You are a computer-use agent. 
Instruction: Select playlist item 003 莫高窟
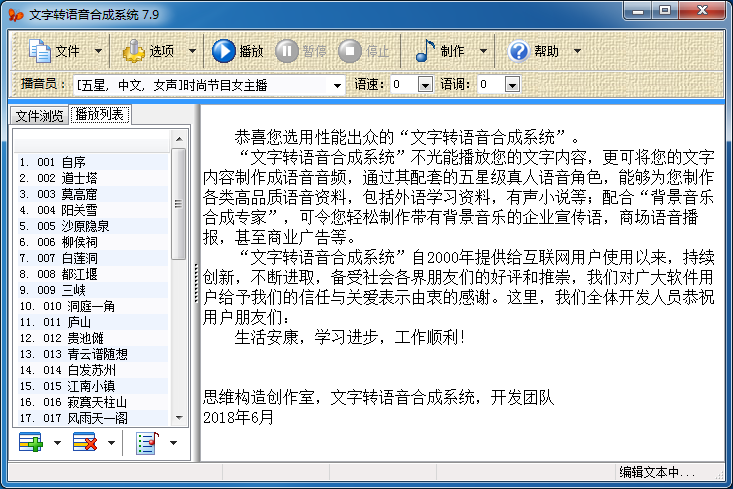tap(80, 194)
